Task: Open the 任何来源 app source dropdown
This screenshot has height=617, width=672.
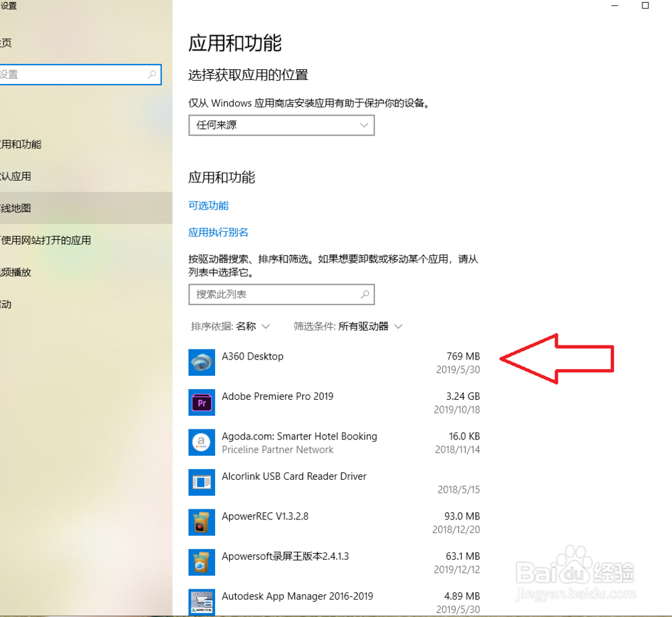Action: coord(282,125)
